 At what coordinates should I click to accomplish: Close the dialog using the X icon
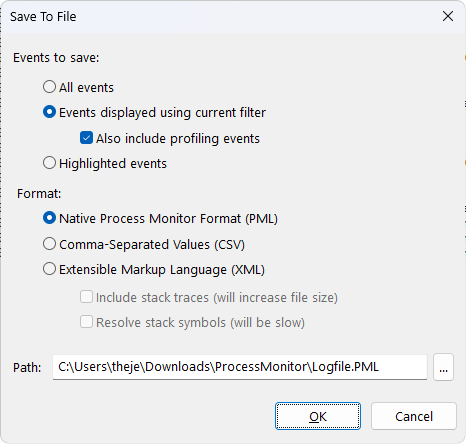click(448, 16)
